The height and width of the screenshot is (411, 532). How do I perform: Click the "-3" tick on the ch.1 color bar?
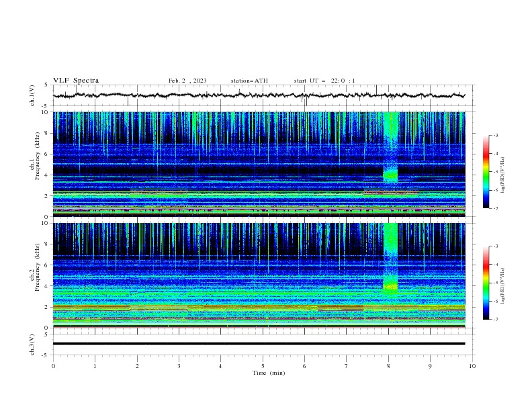(x=496, y=135)
